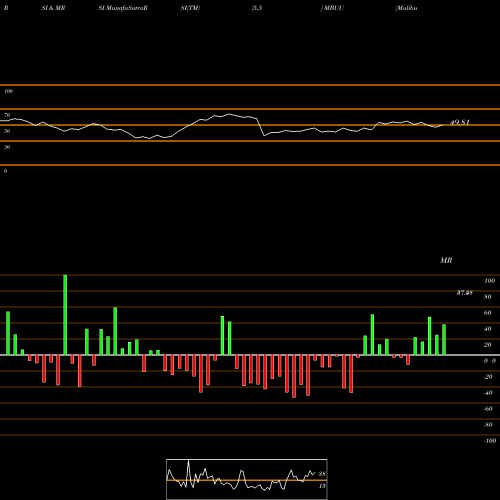Click the last green bar on the right
This screenshot has width=500, height=500.
tap(444, 339)
